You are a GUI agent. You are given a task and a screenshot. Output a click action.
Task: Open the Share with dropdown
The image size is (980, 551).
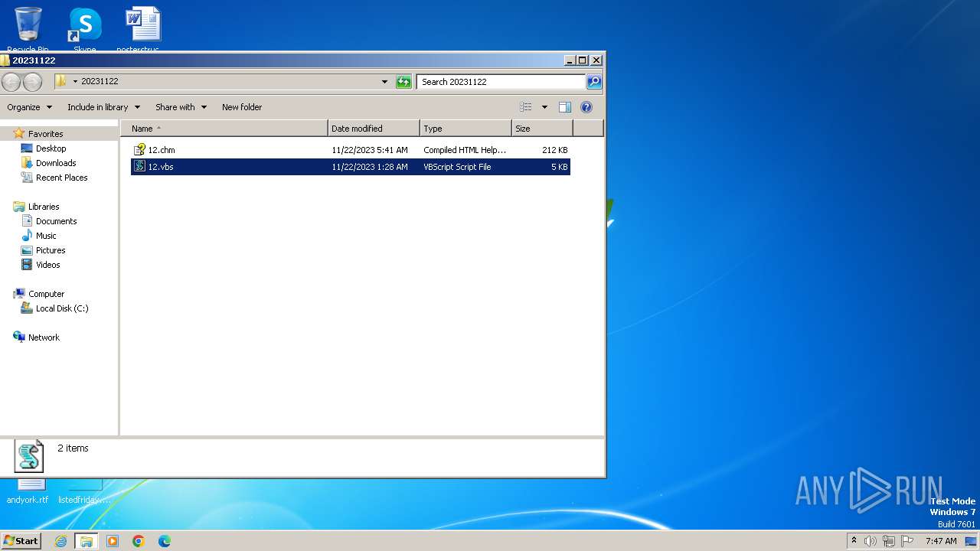181,107
